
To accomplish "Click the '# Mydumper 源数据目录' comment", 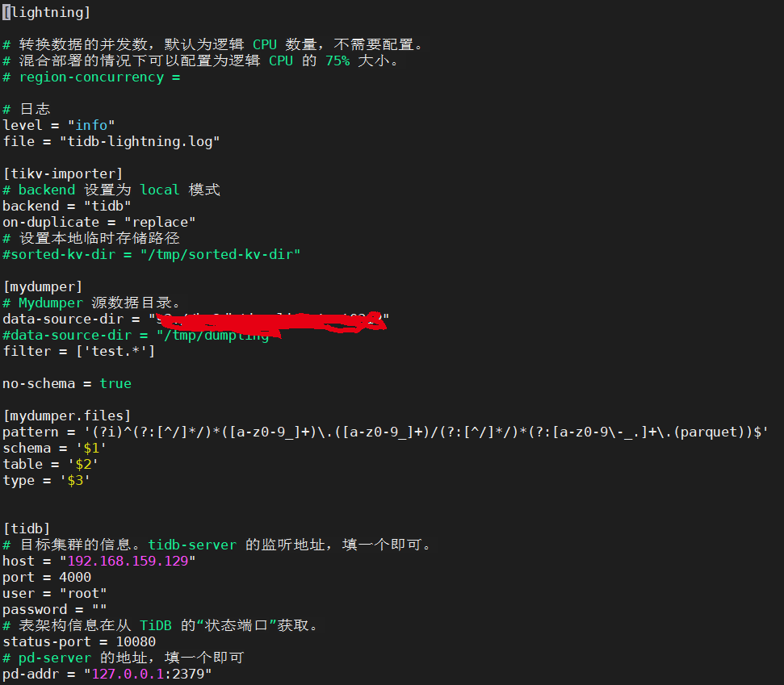I will pyautogui.click(x=92, y=303).
